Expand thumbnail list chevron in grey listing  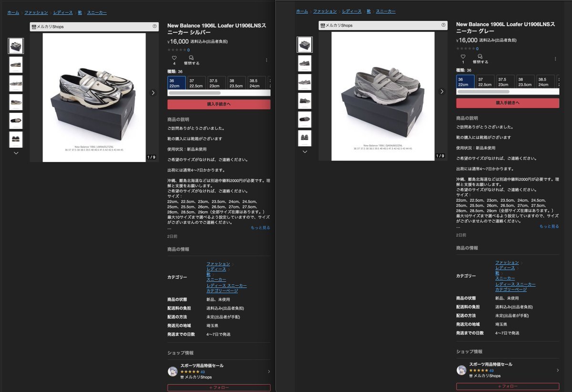coord(305,151)
